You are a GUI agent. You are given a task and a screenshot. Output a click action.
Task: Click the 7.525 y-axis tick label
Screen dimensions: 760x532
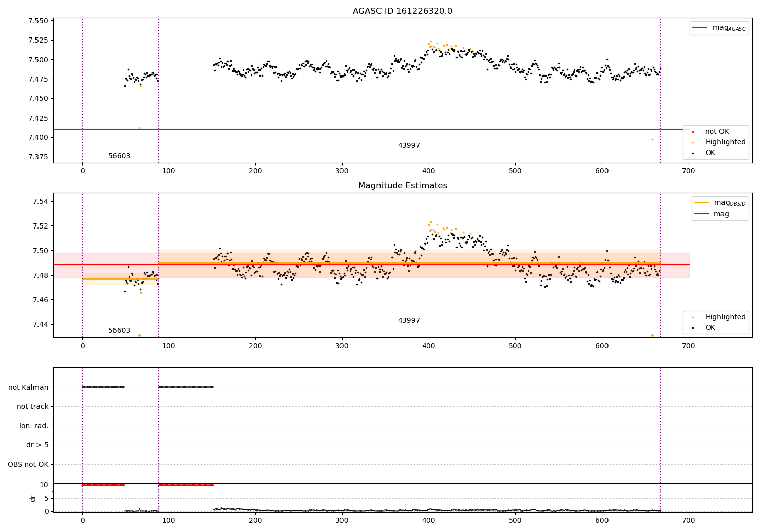38,40
